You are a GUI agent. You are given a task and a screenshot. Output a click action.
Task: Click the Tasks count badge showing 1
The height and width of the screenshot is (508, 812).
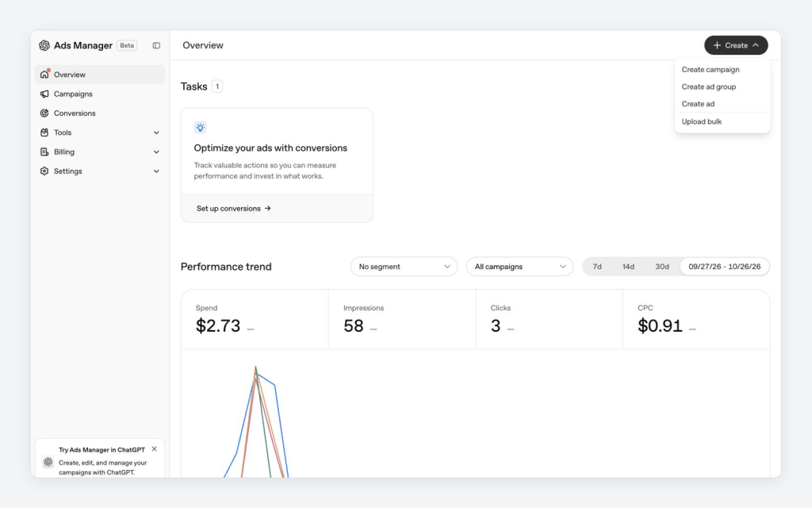(x=217, y=87)
